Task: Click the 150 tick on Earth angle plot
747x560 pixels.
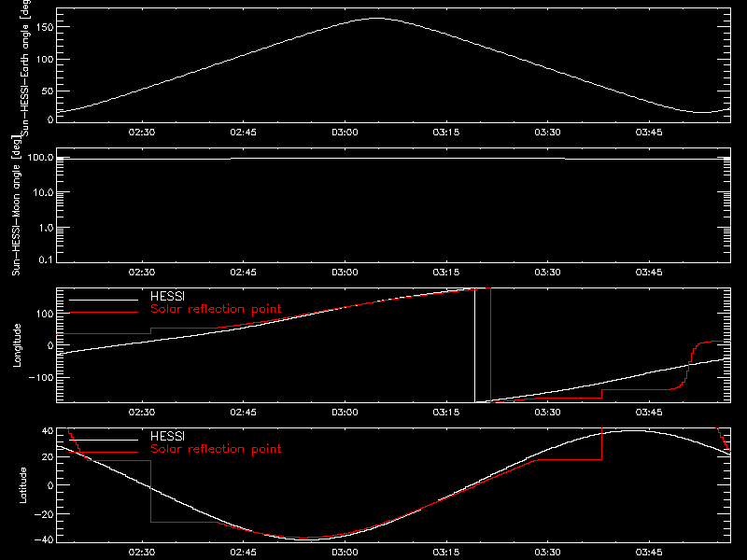Action: 44,27
